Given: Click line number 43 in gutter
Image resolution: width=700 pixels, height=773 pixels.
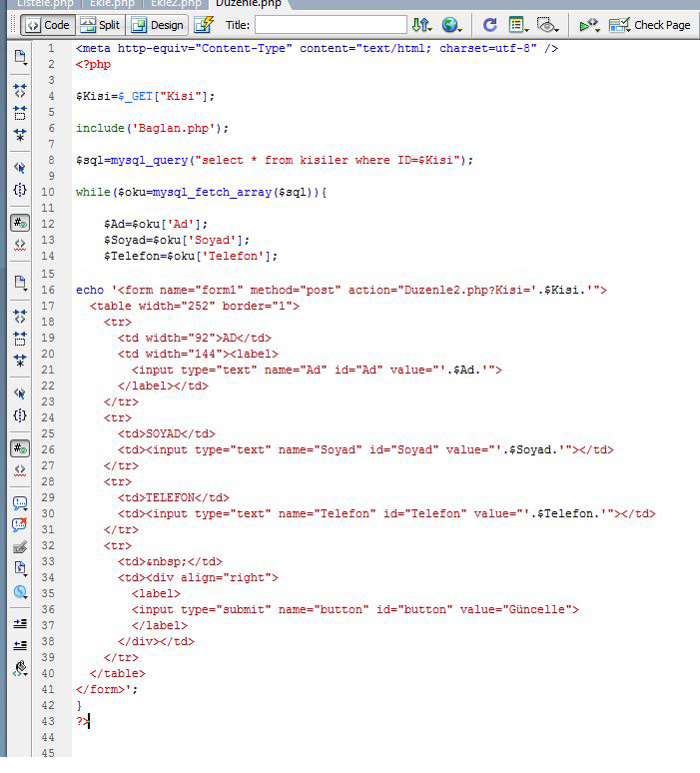Looking at the screenshot, I should point(48,721).
